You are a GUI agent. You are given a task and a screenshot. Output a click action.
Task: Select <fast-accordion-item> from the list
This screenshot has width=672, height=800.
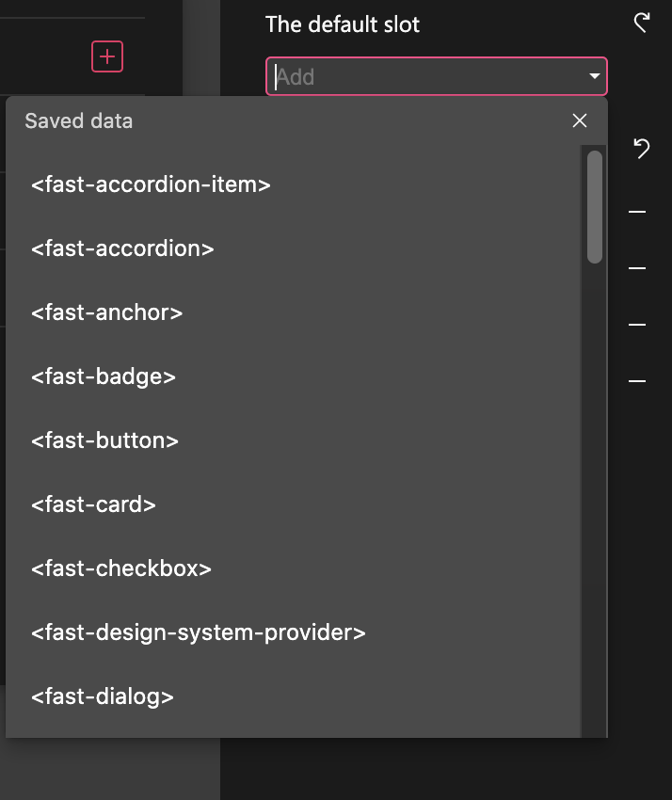(x=151, y=184)
